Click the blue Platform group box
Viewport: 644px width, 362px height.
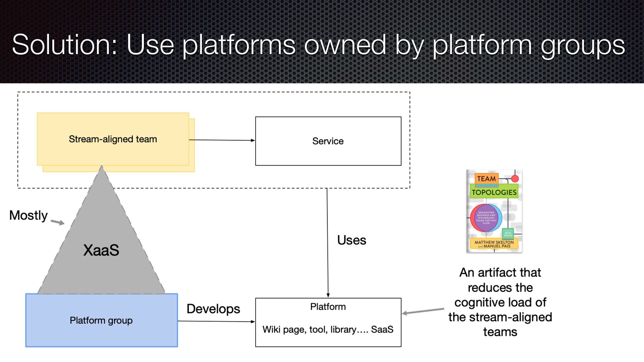coord(101,320)
